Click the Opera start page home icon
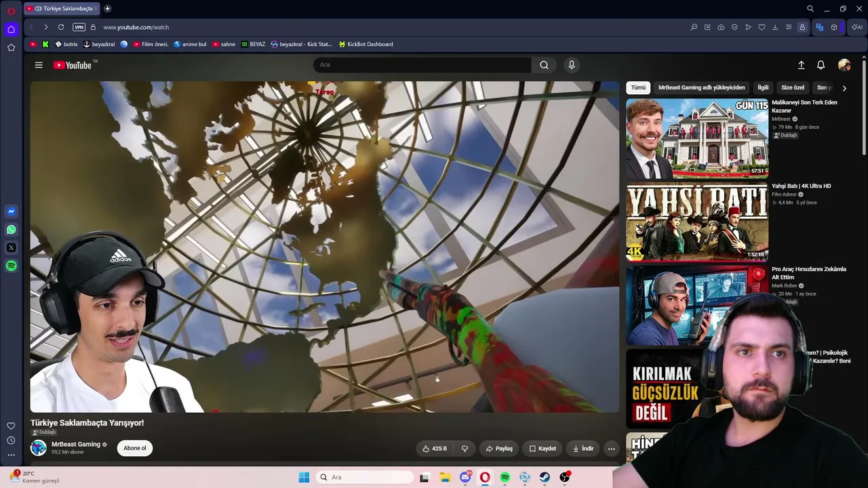The image size is (868, 488). pyautogui.click(x=11, y=29)
